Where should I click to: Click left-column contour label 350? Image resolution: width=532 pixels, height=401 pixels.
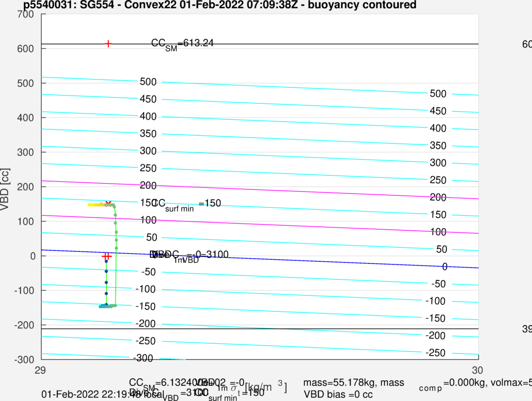point(148,133)
